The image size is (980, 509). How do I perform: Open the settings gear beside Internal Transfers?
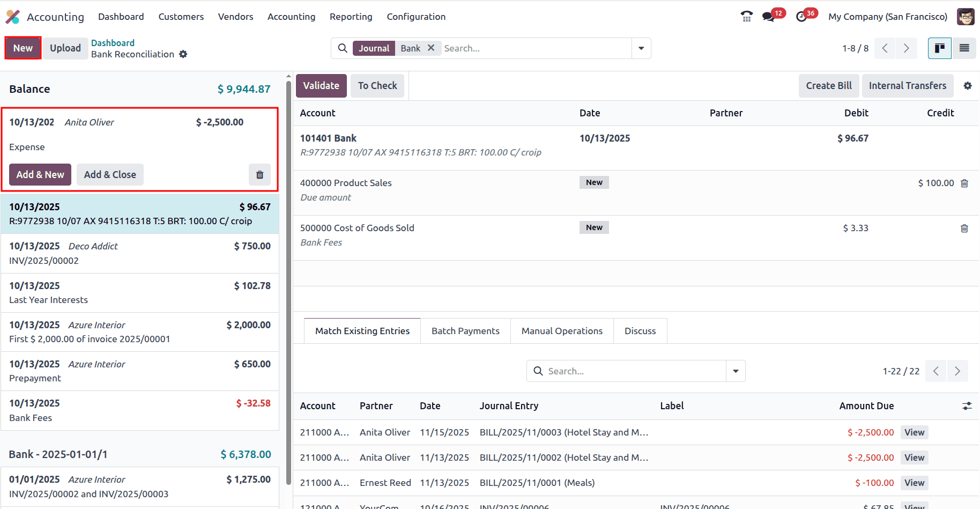[x=968, y=85]
